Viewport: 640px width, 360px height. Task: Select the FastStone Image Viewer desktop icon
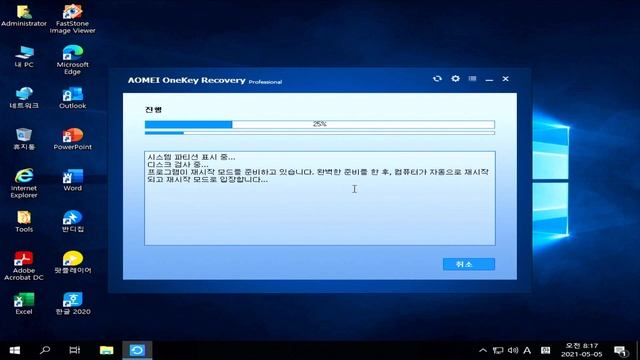point(72,19)
